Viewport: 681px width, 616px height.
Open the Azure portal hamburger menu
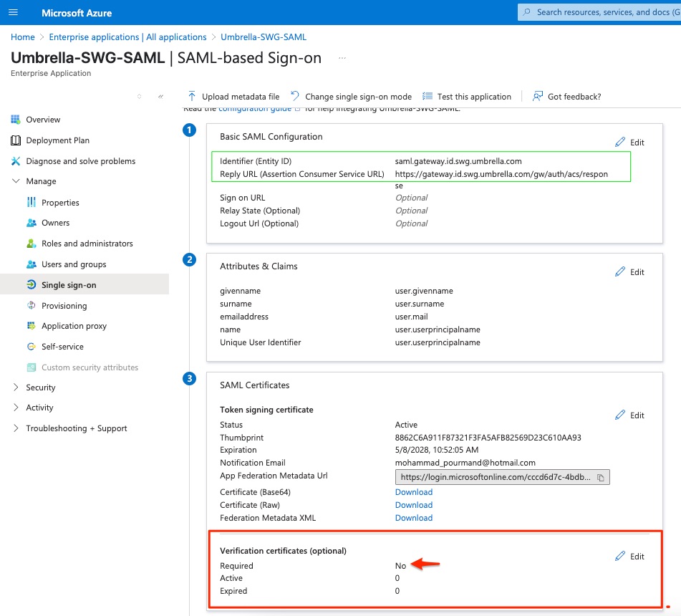coord(13,12)
